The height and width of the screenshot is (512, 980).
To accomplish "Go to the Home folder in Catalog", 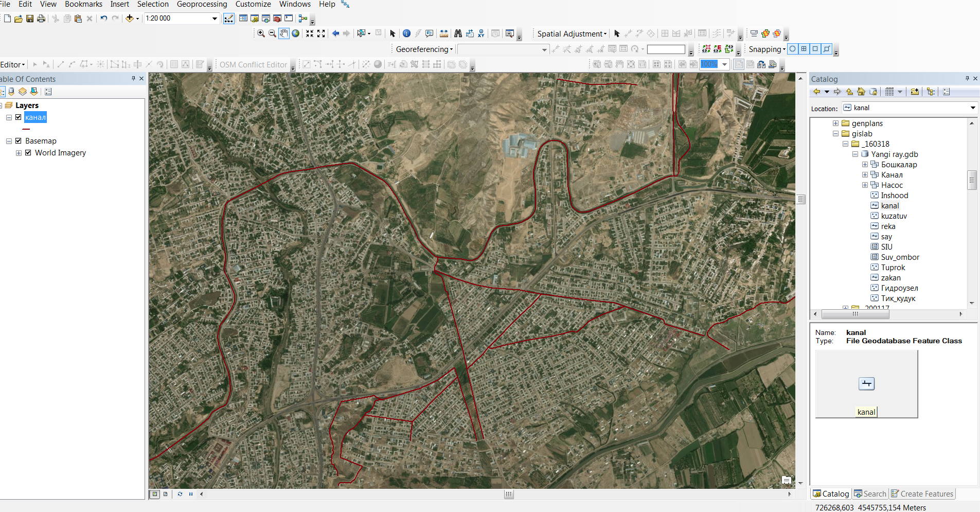I will pyautogui.click(x=861, y=92).
